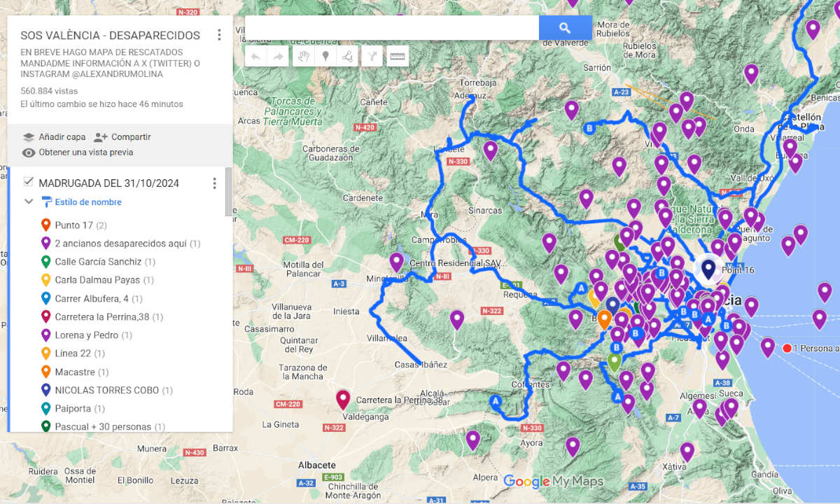The width and height of the screenshot is (840, 504).
Task: Open the map options three-dot menu
Action: coord(219,34)
